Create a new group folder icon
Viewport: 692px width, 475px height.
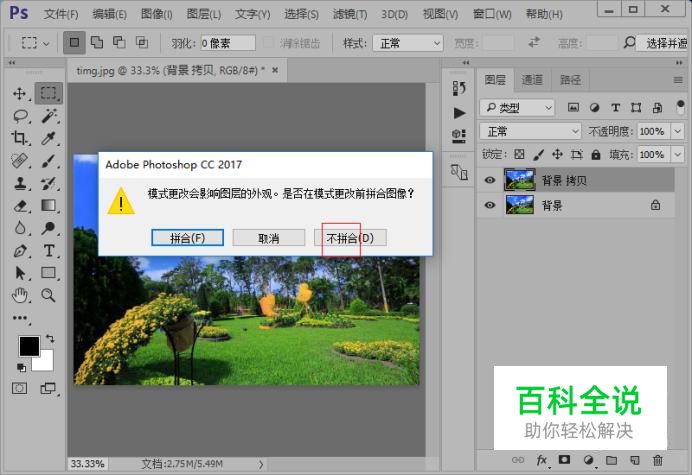(611, 460)
